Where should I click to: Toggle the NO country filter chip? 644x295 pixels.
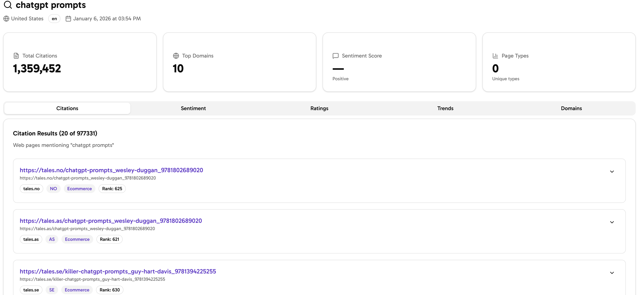coord(53,189)
